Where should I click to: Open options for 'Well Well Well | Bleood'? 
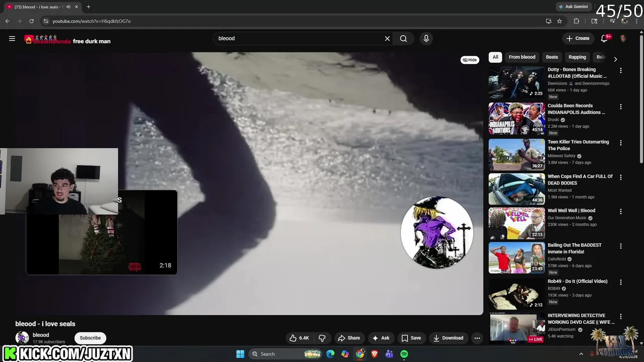click(x=620, y=212)
